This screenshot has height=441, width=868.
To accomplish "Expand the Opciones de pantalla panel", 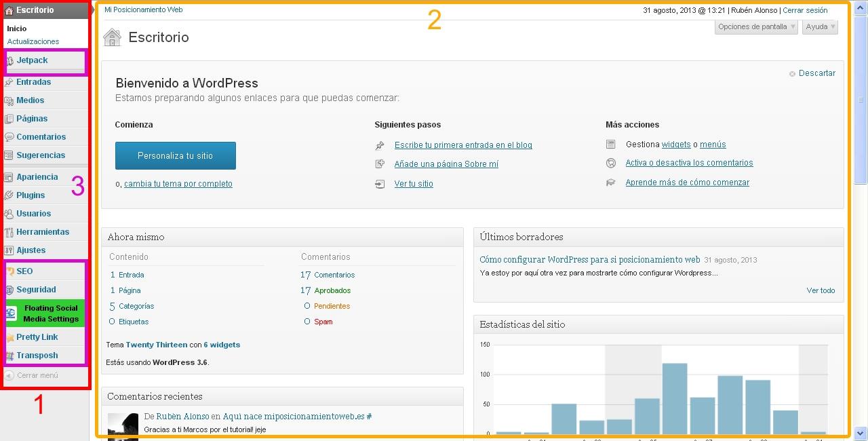I will (755, 26).
